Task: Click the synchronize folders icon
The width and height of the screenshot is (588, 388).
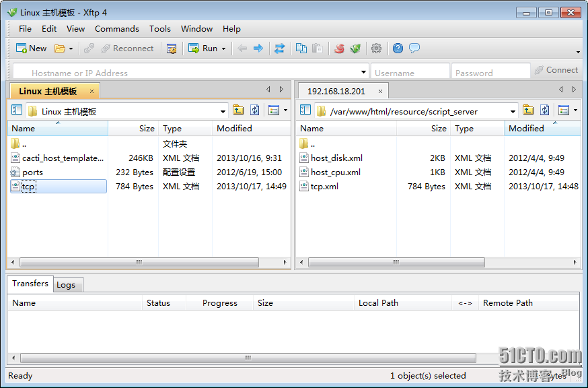Action: (x=279, y=48)
